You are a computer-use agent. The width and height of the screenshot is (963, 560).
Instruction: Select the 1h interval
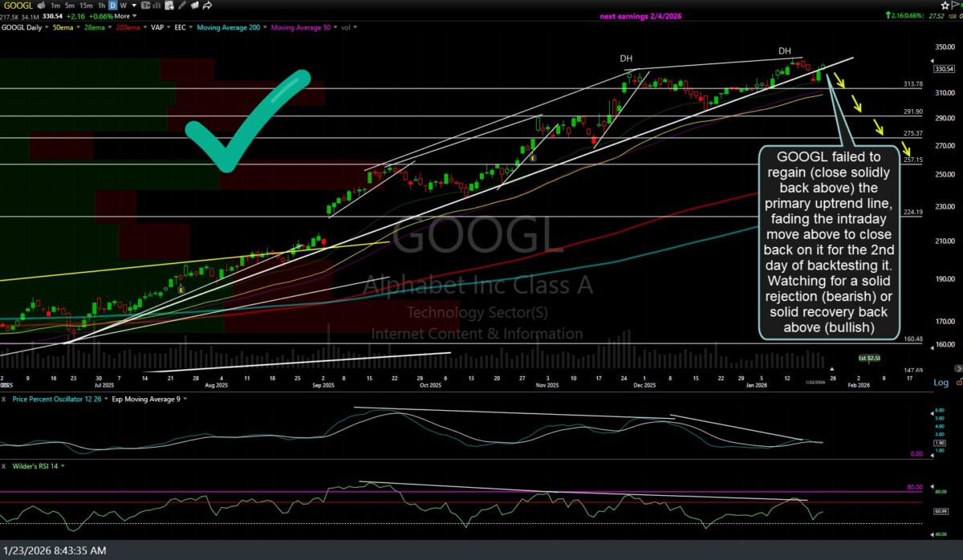101,6
